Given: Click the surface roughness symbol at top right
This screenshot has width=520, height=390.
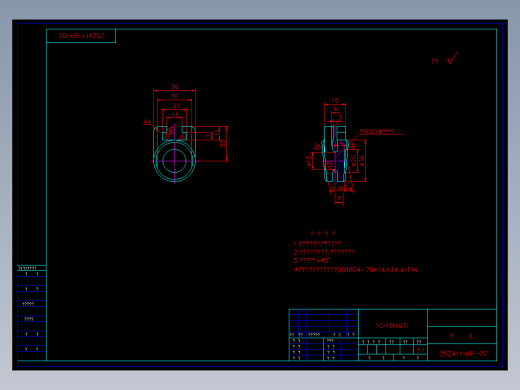Looking at the screenshot, I should [x=451, y=58].
